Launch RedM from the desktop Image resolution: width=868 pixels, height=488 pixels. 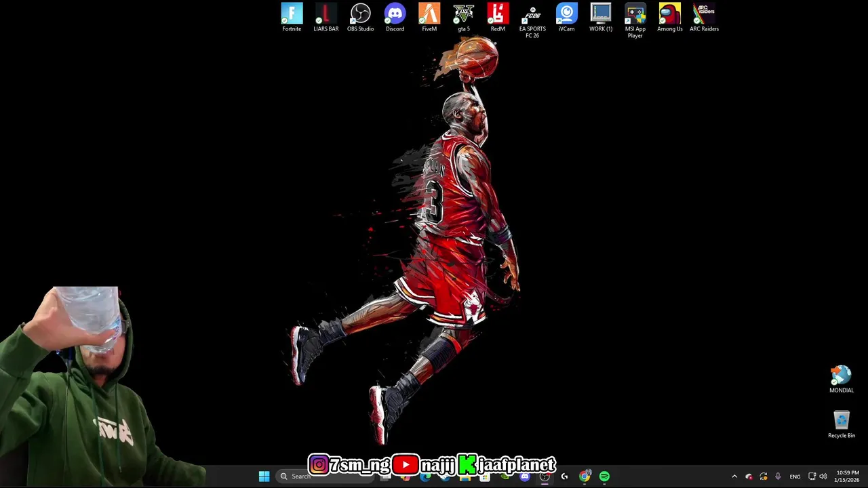pyautogui.click(x=498, y=18)
